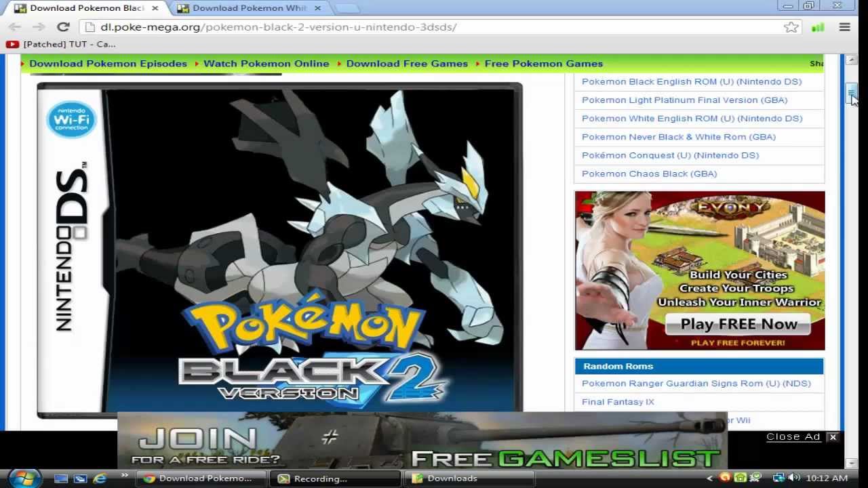Close the Download Pokemon Black tab
Image resolution: width=868 pixels, height=488 pixels.
tap(155, 8)
